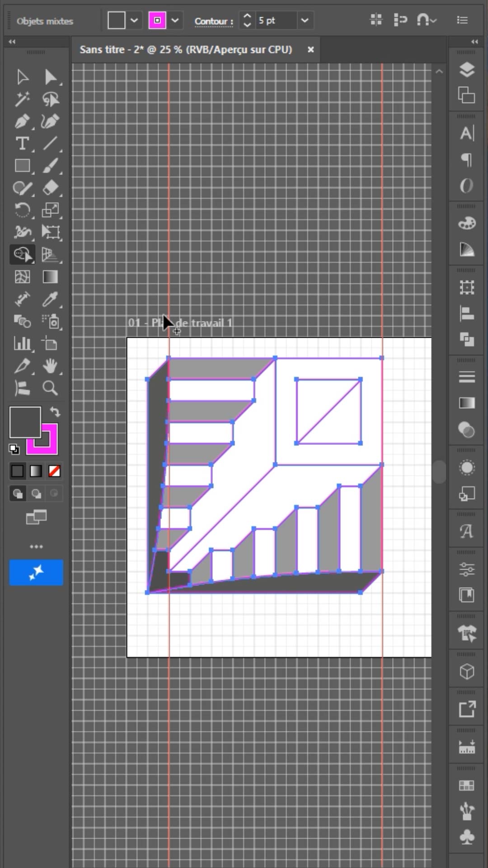The width and height of the screenshot is (488, 868).
Task: Select the Magic Wand tool
Action: [22, 99]
